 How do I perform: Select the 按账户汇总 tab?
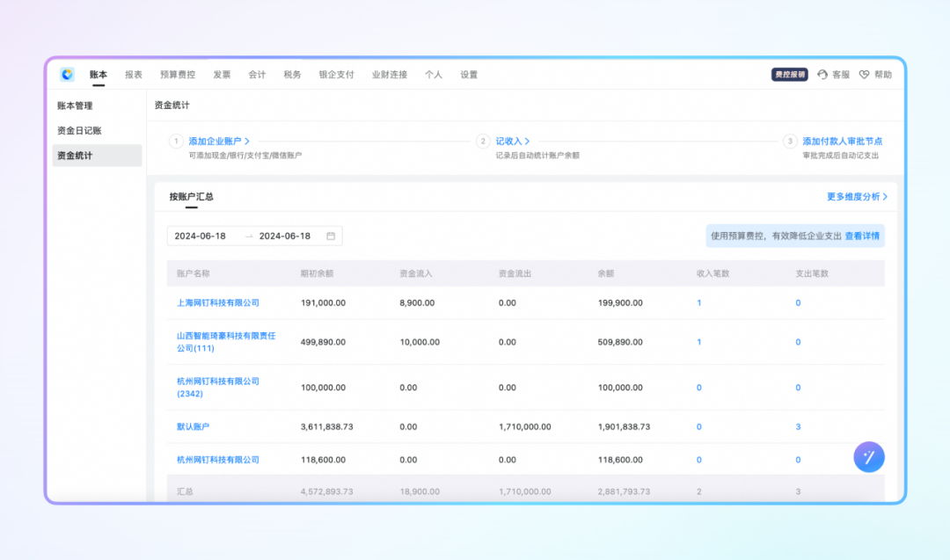(191, 197)
